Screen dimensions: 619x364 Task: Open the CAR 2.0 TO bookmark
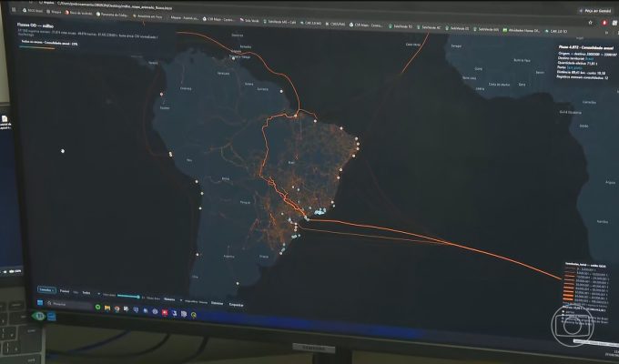pos(556,31)
